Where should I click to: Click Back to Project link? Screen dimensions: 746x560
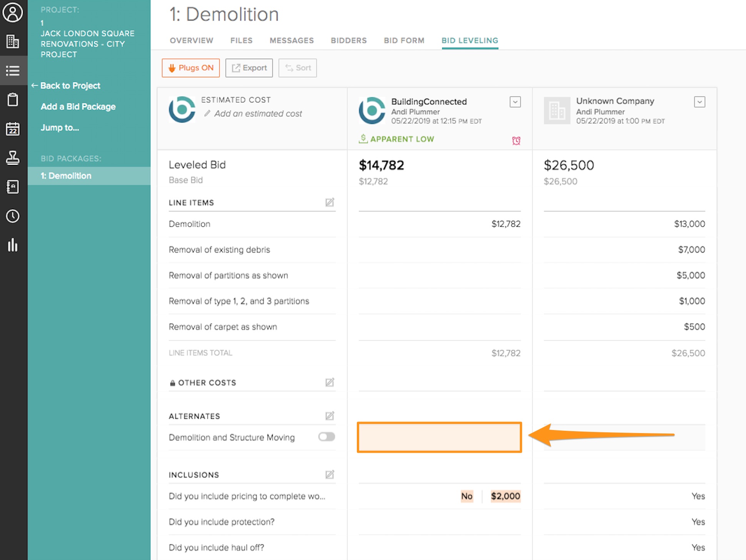70,86
